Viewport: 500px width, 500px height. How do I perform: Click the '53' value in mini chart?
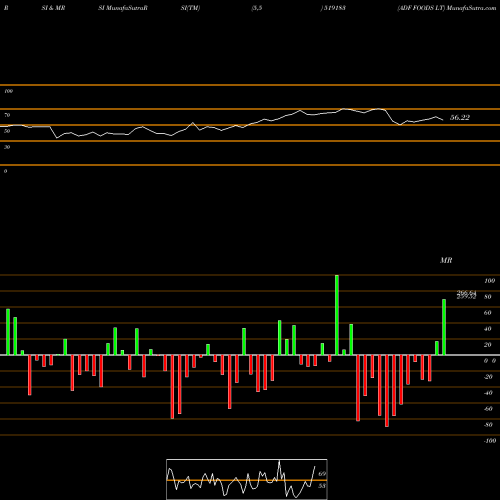[322, 486]
